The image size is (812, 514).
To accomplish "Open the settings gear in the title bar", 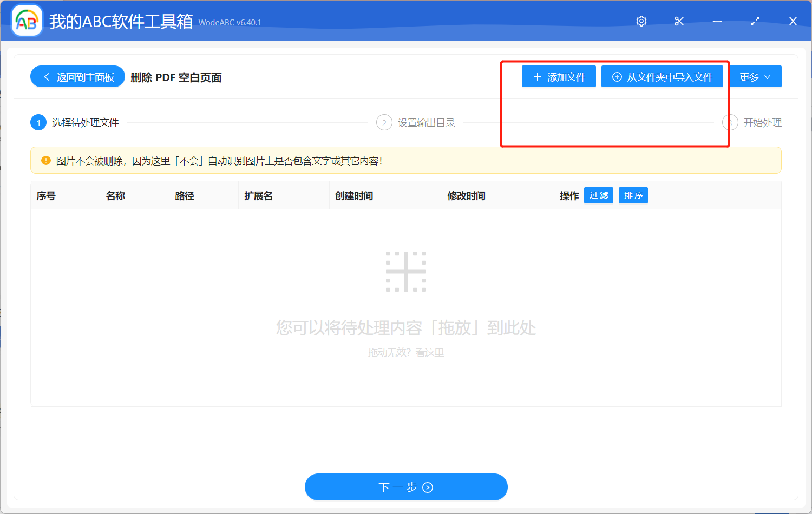I will click(x=641, y=21).
